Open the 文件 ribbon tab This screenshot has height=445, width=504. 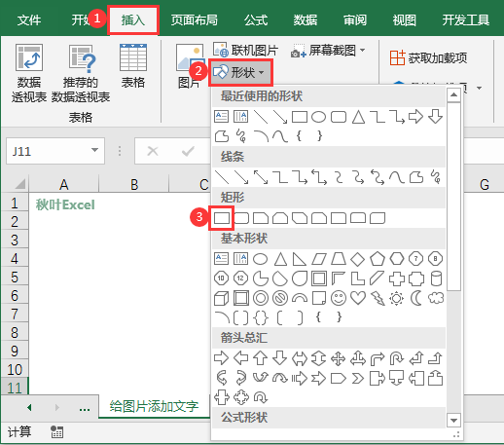pos(29,20)
